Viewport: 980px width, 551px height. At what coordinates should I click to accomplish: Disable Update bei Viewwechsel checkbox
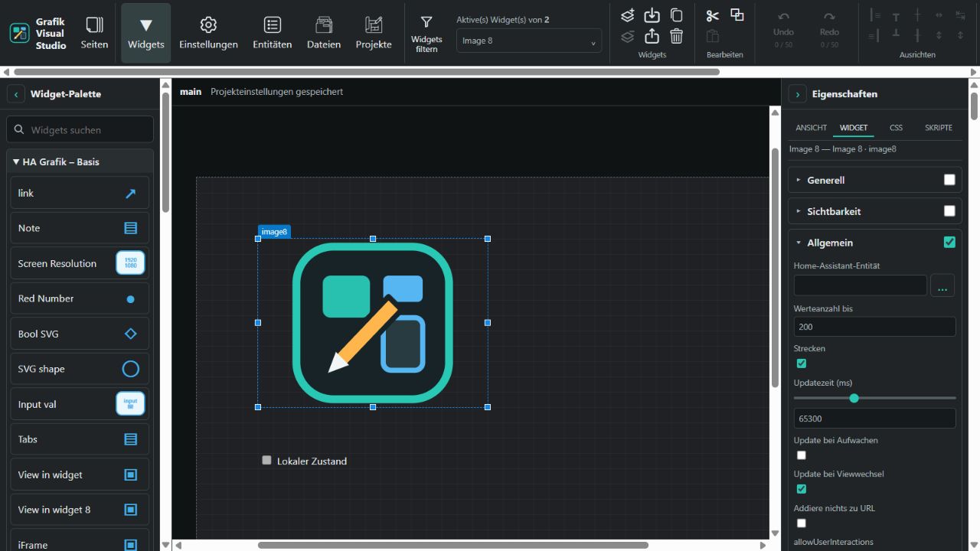802,489
